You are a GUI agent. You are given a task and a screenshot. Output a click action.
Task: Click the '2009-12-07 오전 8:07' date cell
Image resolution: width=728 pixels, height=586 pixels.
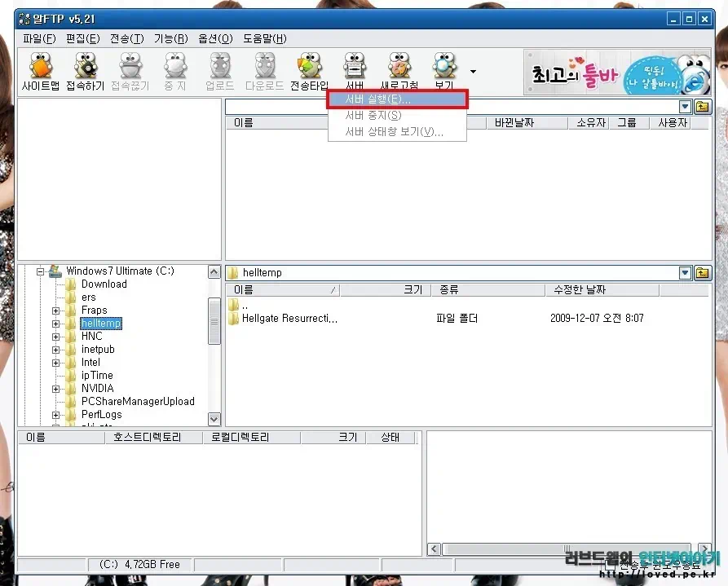tap(597, 318)
